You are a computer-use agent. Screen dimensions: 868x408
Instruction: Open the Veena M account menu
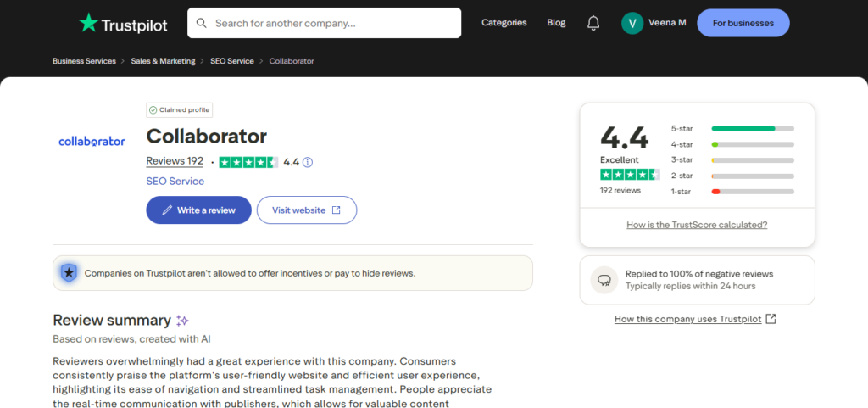tap(654, 23)
